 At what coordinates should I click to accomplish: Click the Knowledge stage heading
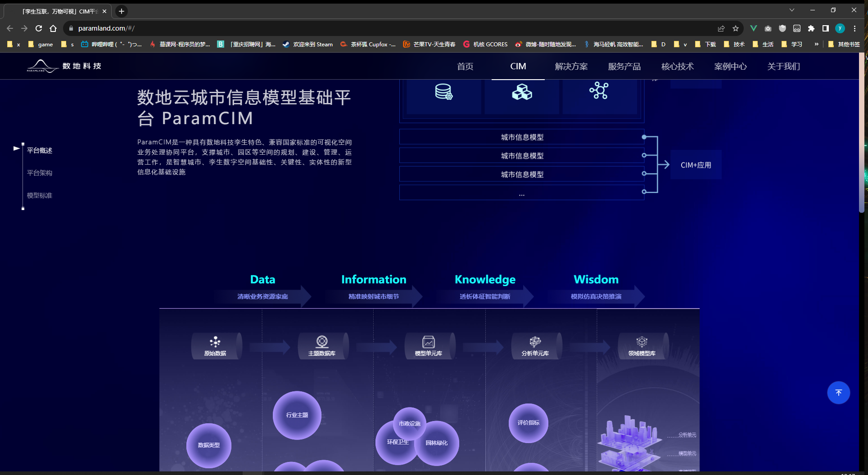click(x=485, y=280)
